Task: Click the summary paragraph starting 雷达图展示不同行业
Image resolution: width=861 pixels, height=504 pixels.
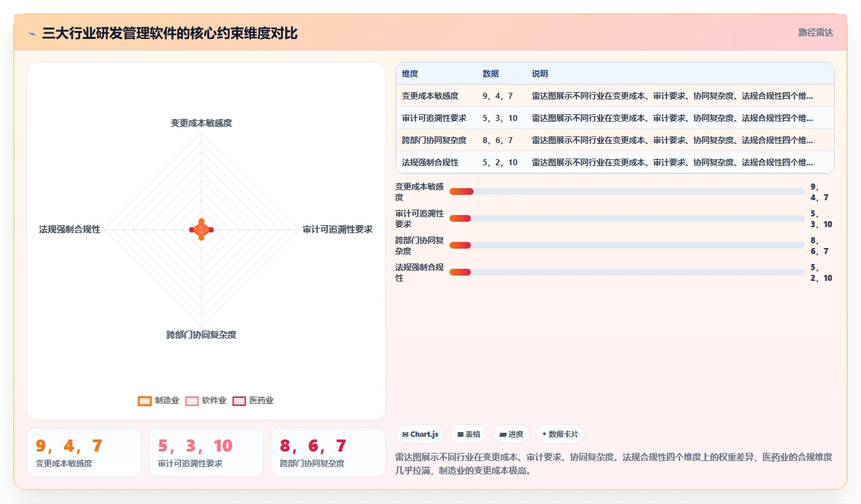Action: 614,464
